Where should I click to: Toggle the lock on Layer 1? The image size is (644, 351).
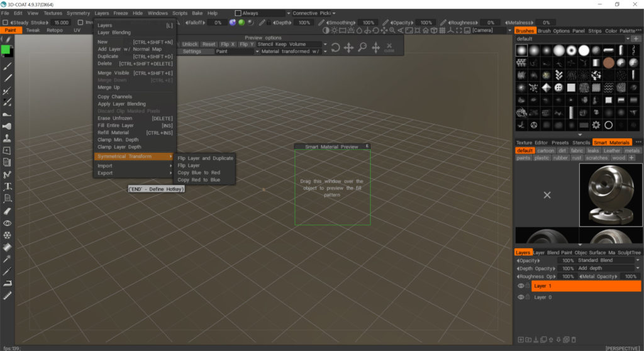point(528,286)
